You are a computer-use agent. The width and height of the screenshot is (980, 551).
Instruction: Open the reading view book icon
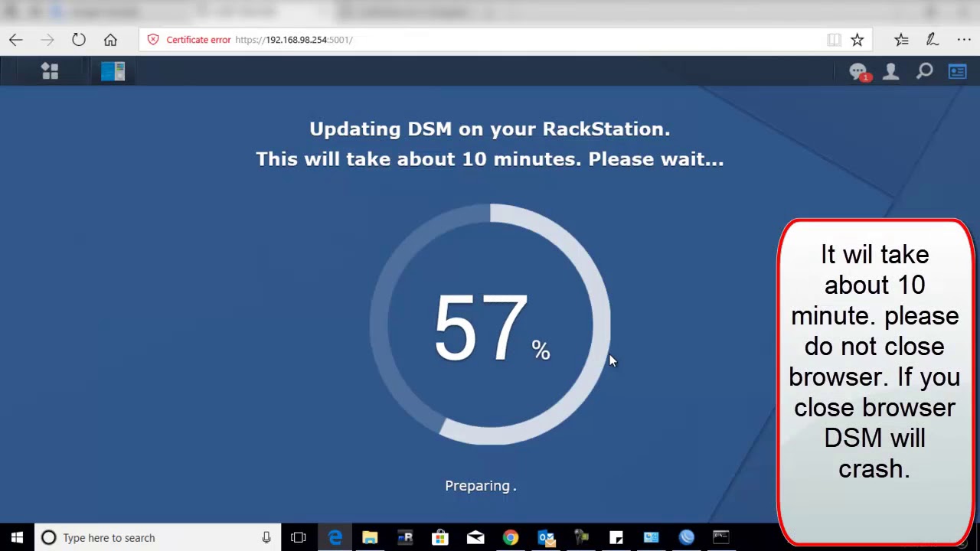[x=834, y=40]
